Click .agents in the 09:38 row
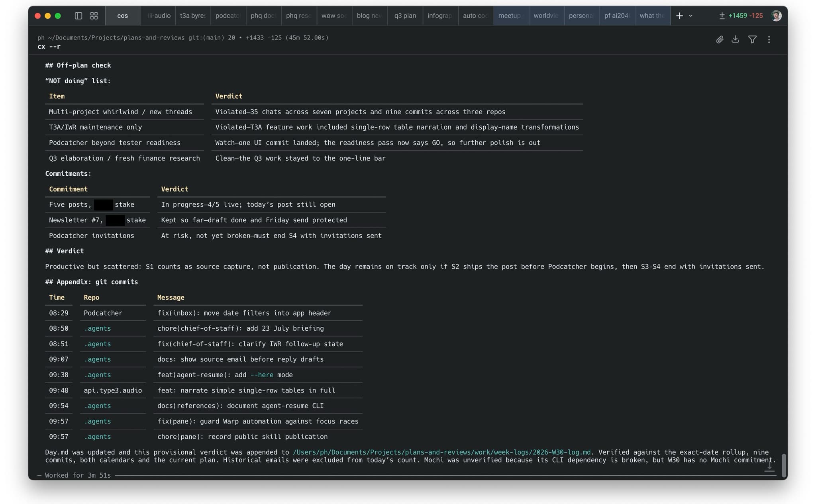The height and width of the screenshot is (504, 816). pyautogui.click(x=97, y=375)
